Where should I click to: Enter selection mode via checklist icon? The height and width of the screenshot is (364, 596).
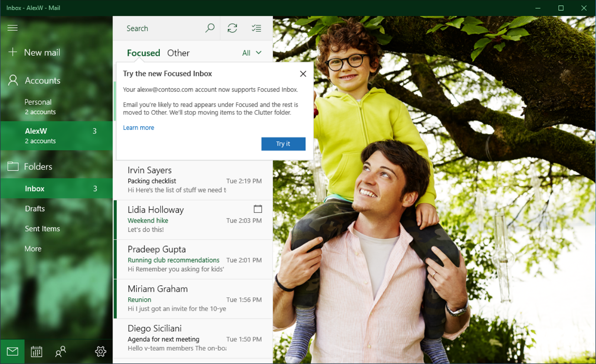coord(256,28)
